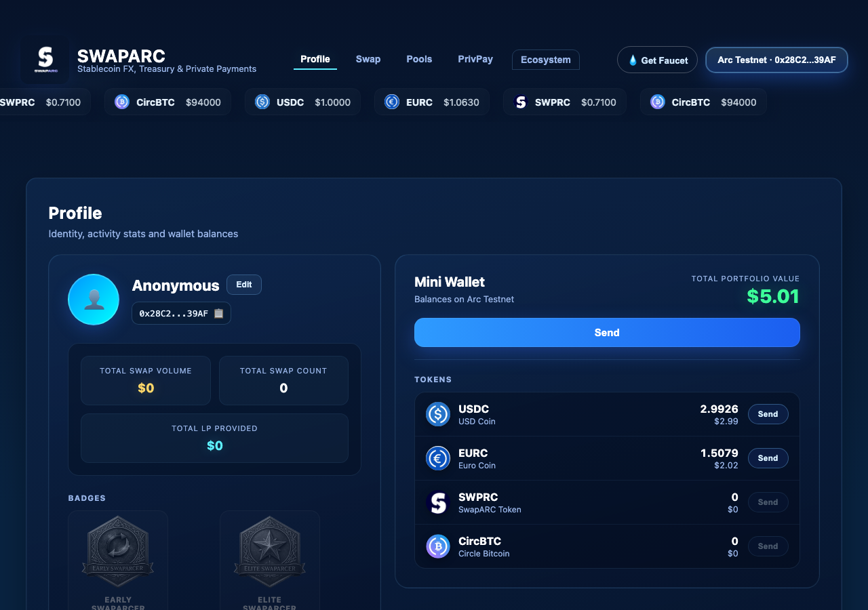Click the "Stablecoin FX, Treasury & Private Payments" tagline
The width and height of the screenshot is (868, 610).
click(167, 69)
